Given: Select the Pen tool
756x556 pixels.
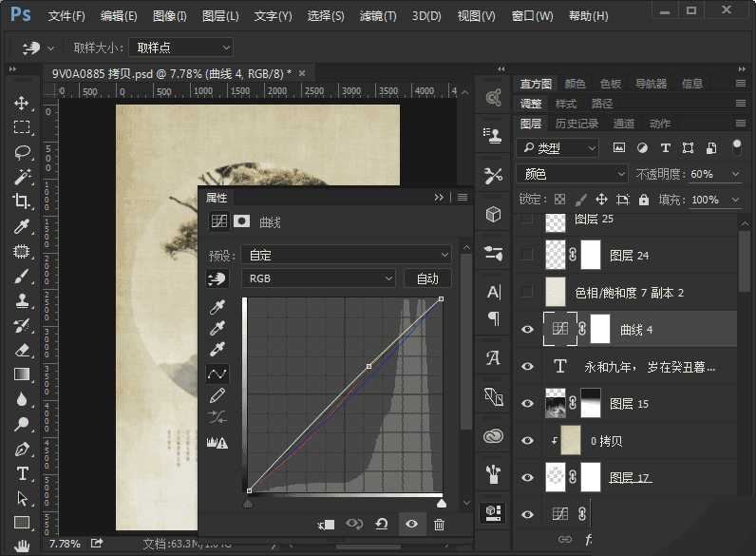Looking at the screenshot, I should pyautogui.click(x=22, y=449).
